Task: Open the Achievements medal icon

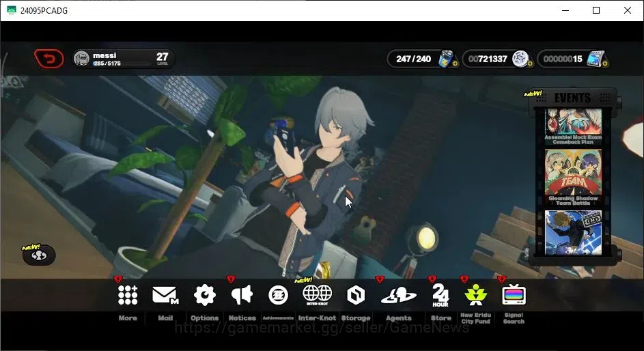Action: pyautogui.click(x=278, y=295)
